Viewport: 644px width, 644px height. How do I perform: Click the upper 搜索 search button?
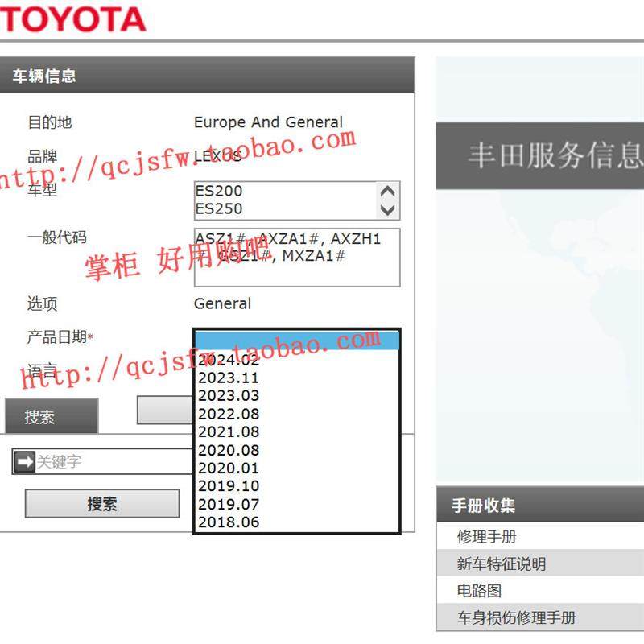pos(50,415)
